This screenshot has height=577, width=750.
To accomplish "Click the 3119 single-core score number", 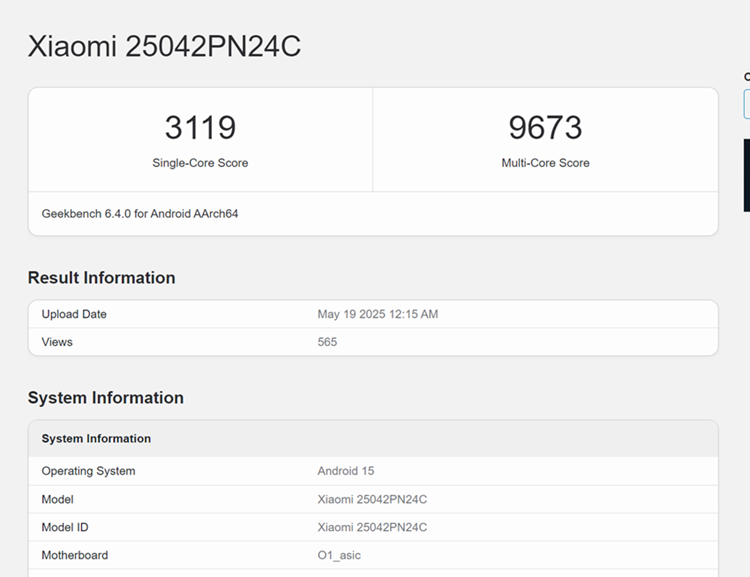I will coord(200,128).
